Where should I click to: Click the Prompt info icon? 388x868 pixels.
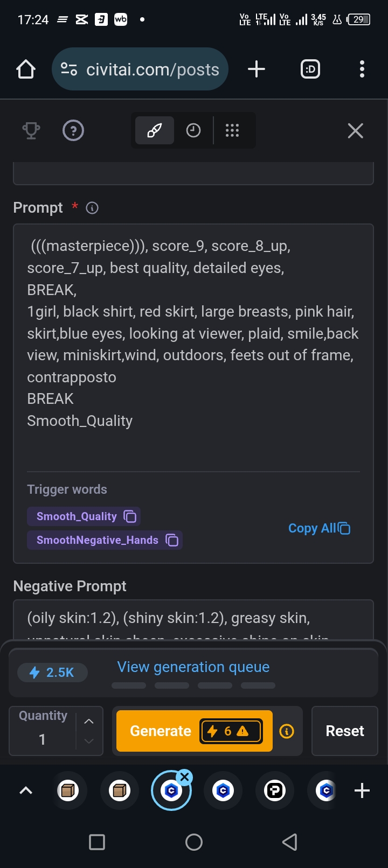[x=92, y=208]
